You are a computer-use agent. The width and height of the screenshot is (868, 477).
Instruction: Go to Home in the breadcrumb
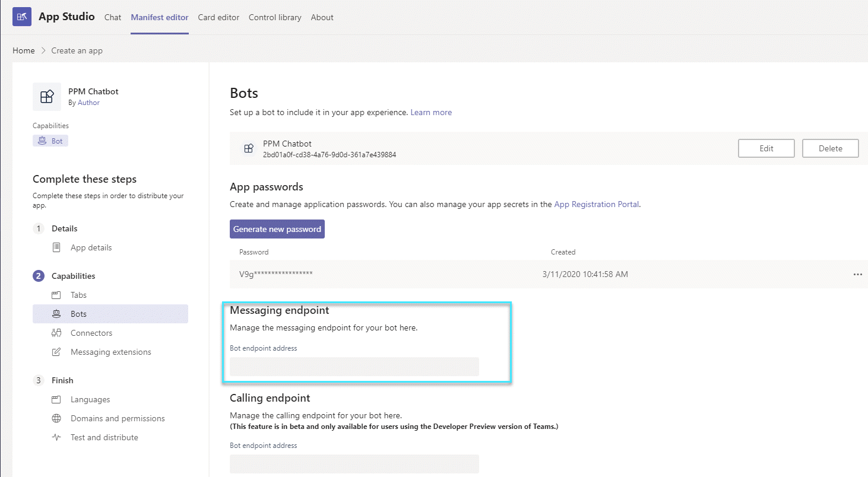coord(24,50)
